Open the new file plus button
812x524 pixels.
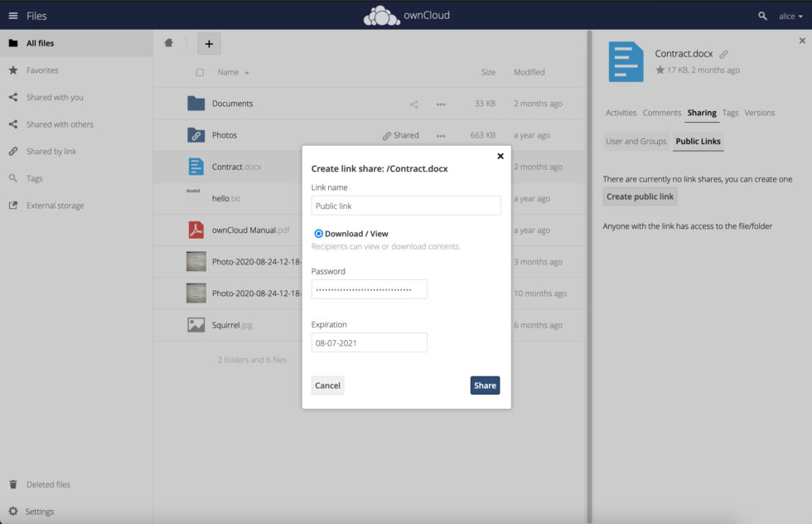[209, 43]
